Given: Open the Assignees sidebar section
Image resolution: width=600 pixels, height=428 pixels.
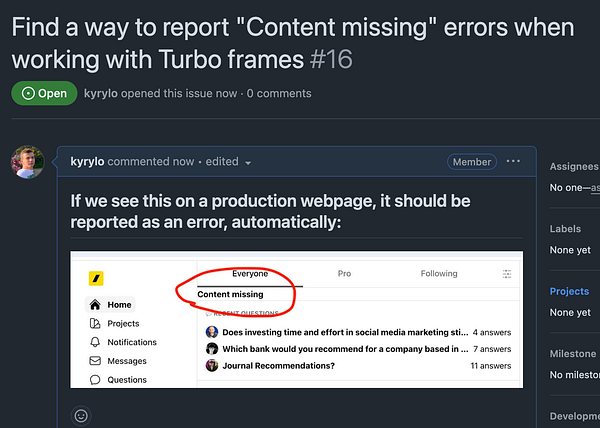Looking at the screenshot, I should pos(574,167).
